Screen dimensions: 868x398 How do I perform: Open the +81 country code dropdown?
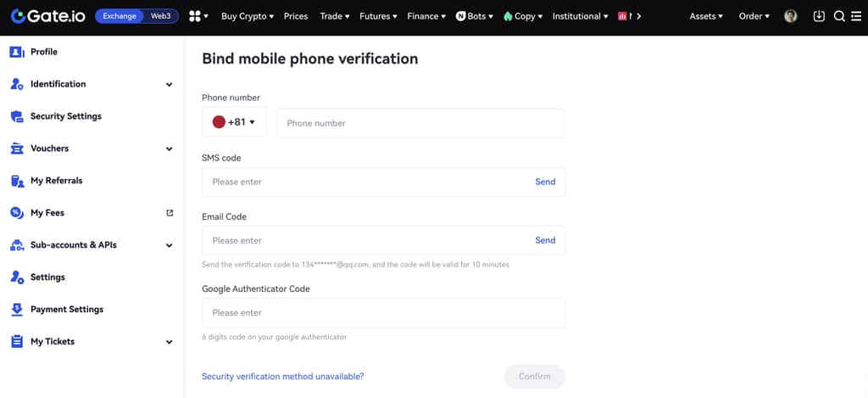coord(234,122)
